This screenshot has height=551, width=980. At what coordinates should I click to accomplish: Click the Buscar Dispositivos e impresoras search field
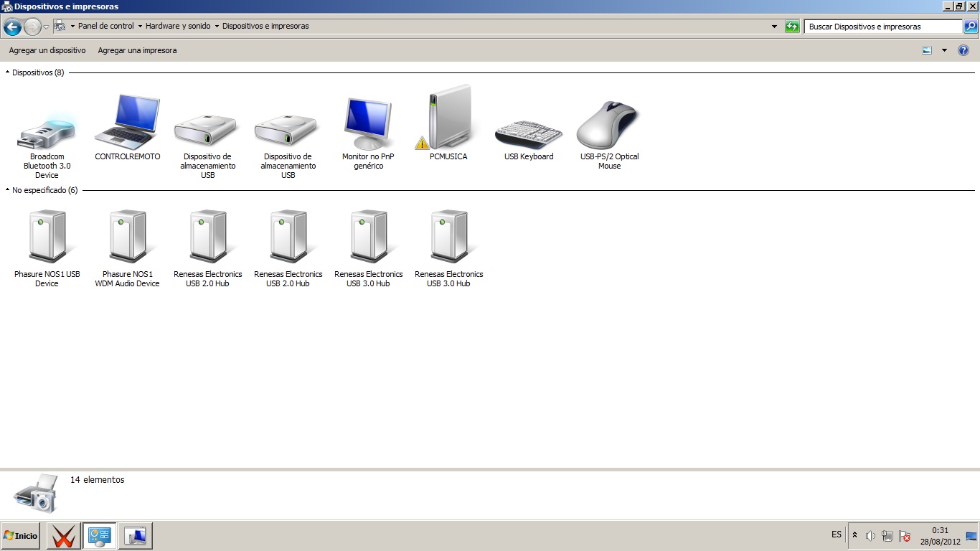(882, 27)
